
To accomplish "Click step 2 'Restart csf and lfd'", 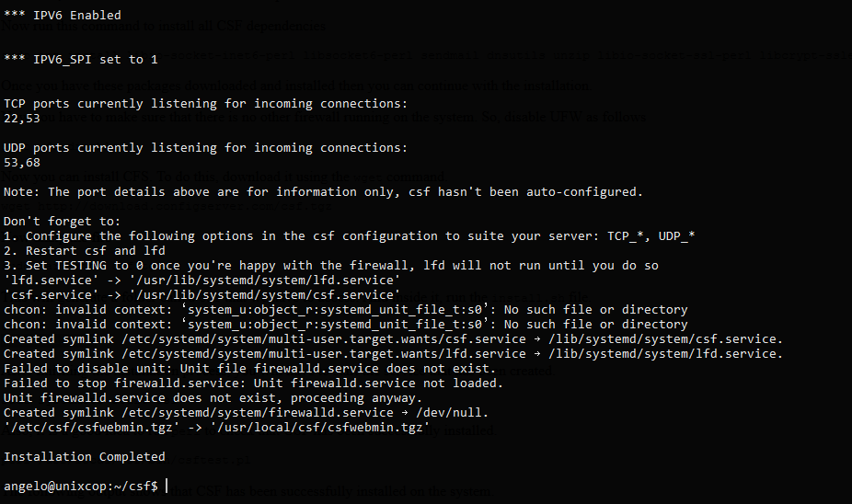I will coord(85,251).
